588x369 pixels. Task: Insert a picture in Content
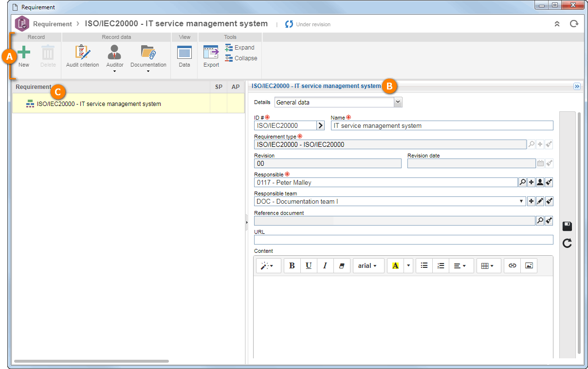[x=529, y=266]
